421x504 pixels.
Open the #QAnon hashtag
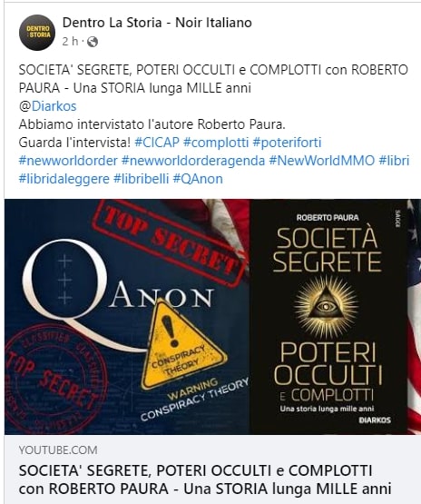(198, 179)
